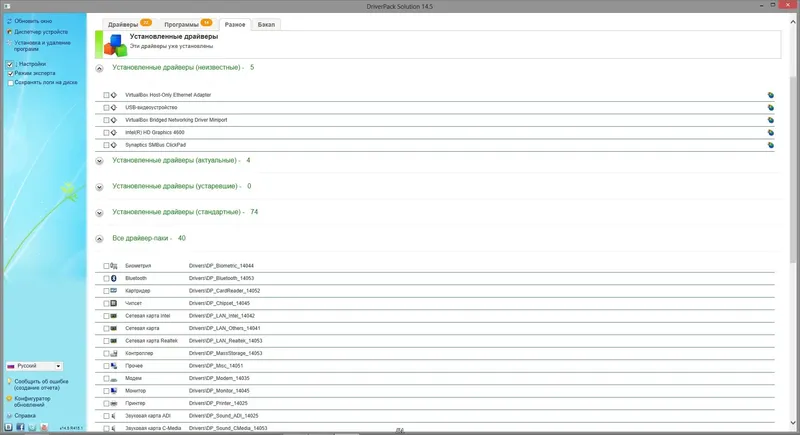Screen dimensions: 800x435
Task: Tick the Чипсет driver pack checkbox
Action: (106, 303)
